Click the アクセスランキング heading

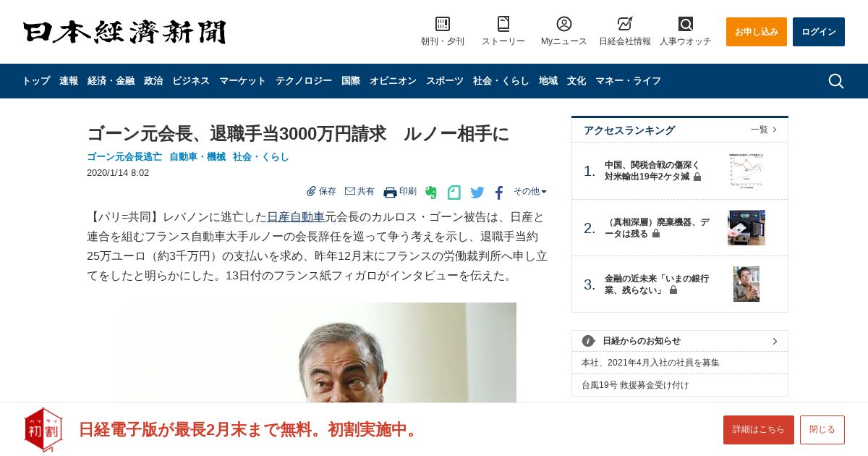pyautogui.click(x=629, y=130)
